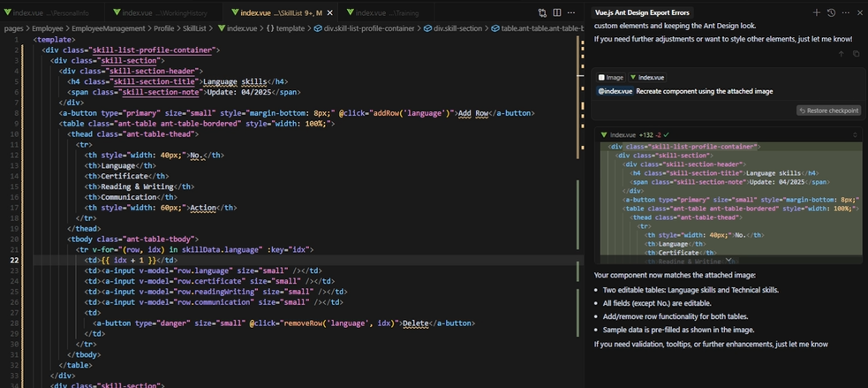Toggle the index.vue diff block collapse arrows

[x=855, y=134]
